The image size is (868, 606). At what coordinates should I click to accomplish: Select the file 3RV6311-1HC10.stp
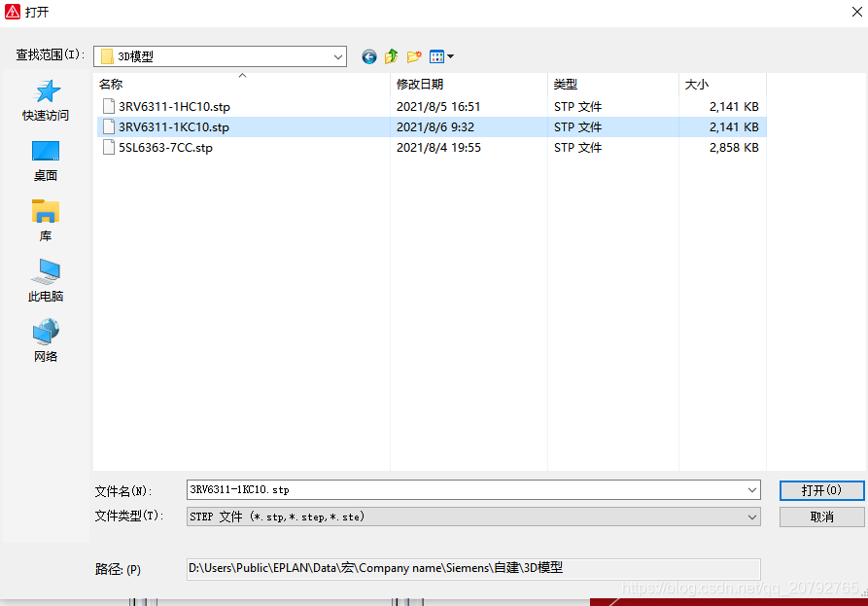point(174,107)
